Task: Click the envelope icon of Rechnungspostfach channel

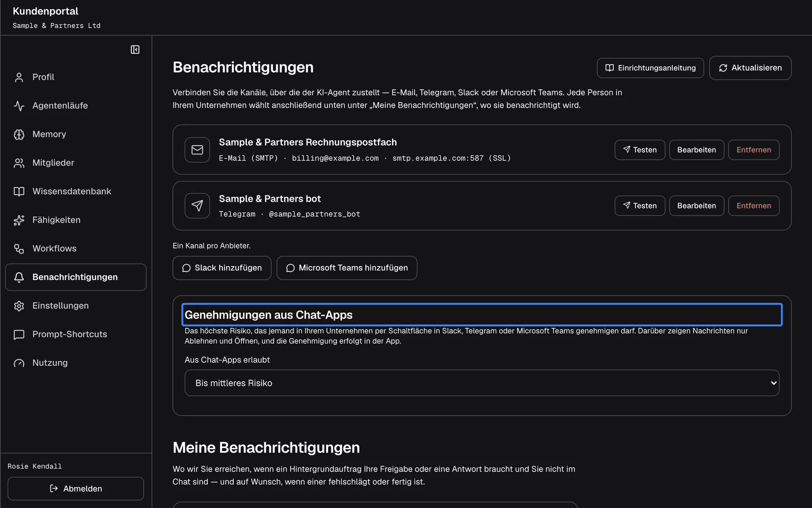Action: pos(197,150)
